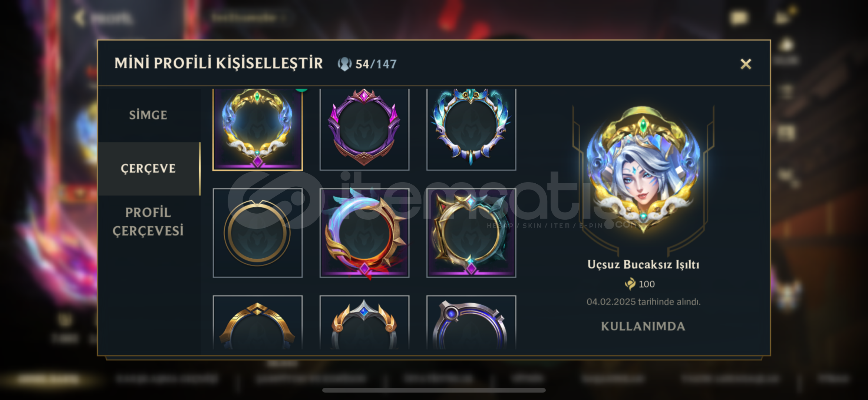Image resolution: width=868 pixels, height=400 pixels.
Task: Choose the purple crystal frame
Action: [364, 129]
